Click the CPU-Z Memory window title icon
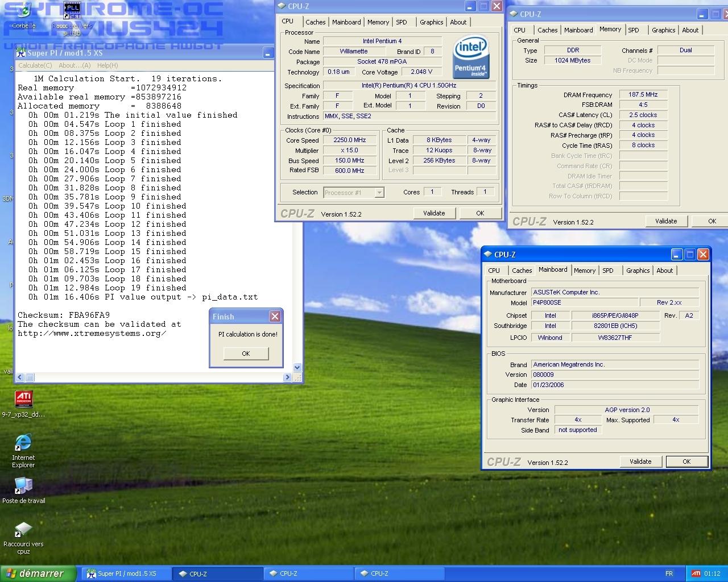Image resolution: width=728 pixels, height=582 pixels. pyautogui.click(x=514, y=14)
